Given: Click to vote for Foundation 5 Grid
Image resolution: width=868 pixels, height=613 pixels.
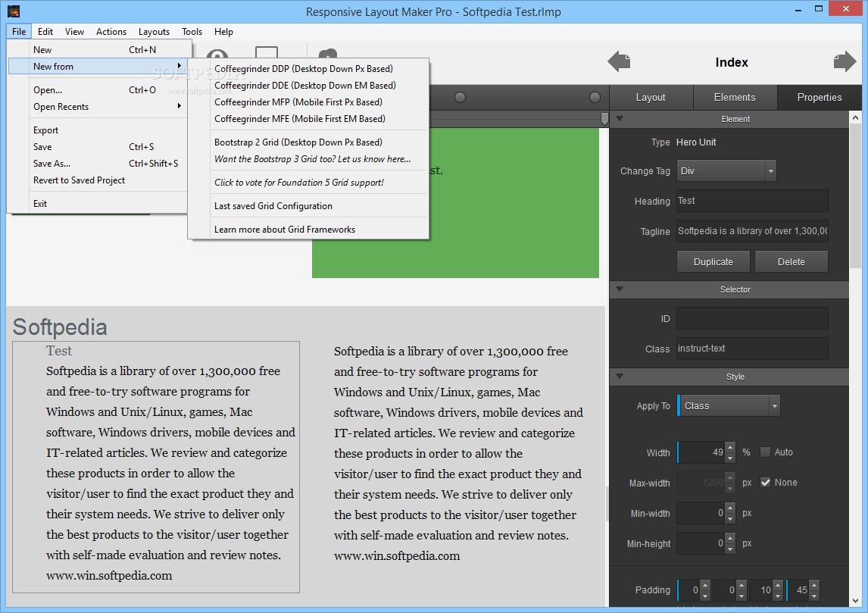Looking at the screenshot, I should pos(308,182).
